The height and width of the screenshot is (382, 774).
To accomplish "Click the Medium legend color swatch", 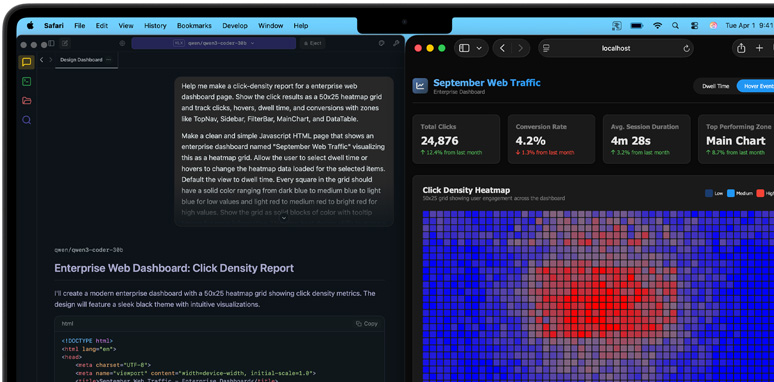I will click(x=731, y=193).
